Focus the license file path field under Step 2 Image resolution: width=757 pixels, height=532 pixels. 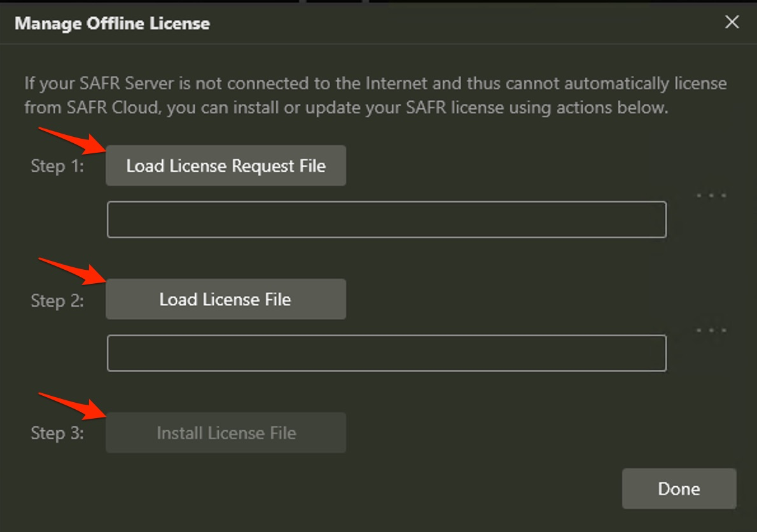point(386,353)
